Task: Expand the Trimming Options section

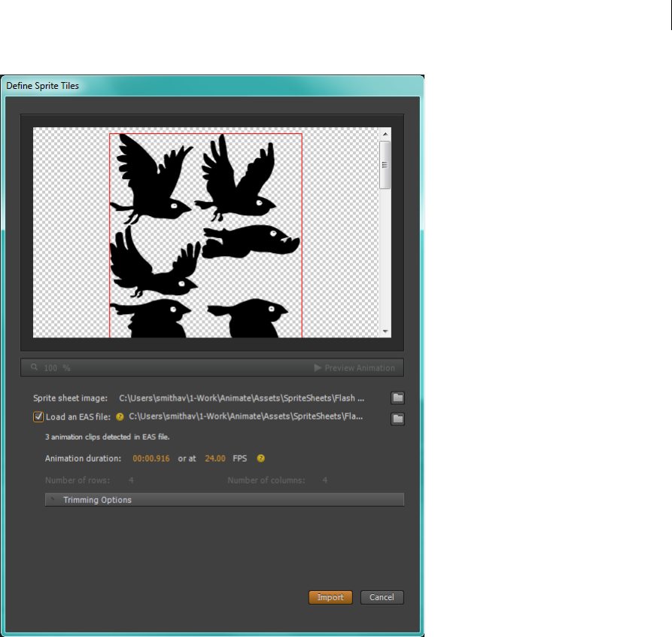Action: pos(224,500)
